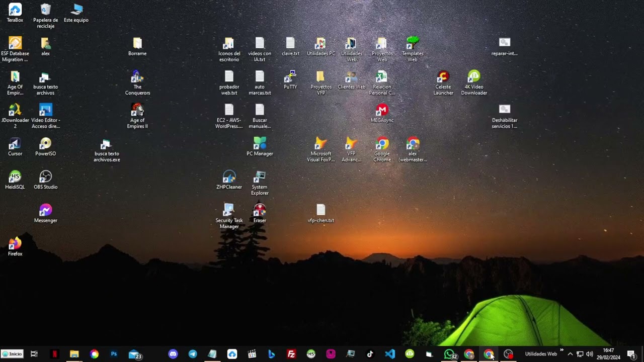Open Task View in the taskbar
The height and width of the screenshot is (362, 644).
tap(34, 354)
